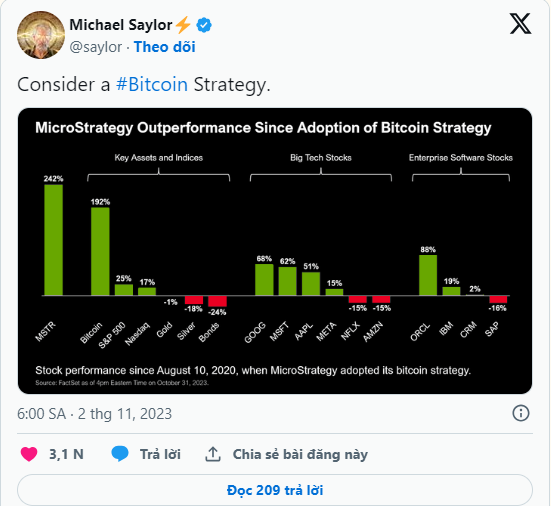This screenshot has width=551, height=506.
Task: Open the MicroStrategy chart image
Action: (x=275, y=251)
